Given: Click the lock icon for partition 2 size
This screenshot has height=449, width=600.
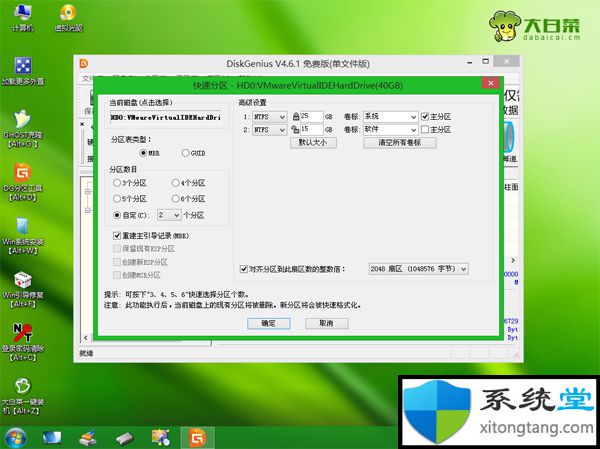Looking at the screenshot, I should pos(295,129).
